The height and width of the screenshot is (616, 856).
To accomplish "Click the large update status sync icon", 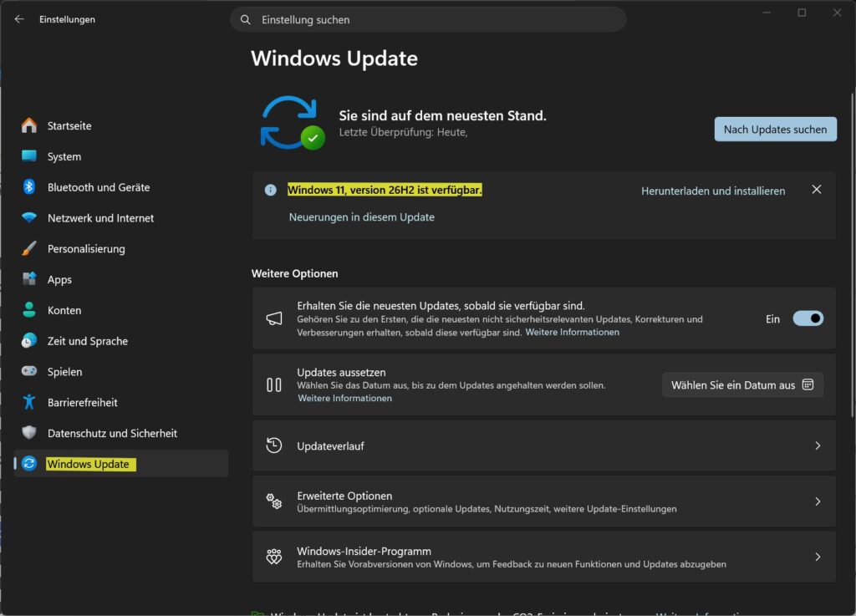I will [291, 123].
